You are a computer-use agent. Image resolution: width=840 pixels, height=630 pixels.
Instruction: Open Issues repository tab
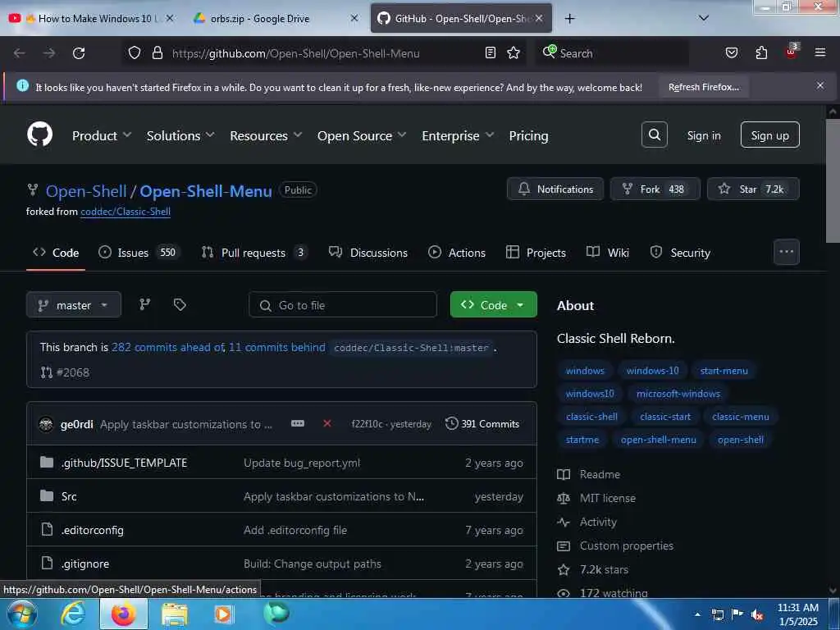pyautogui.click(x=139, y=253)
